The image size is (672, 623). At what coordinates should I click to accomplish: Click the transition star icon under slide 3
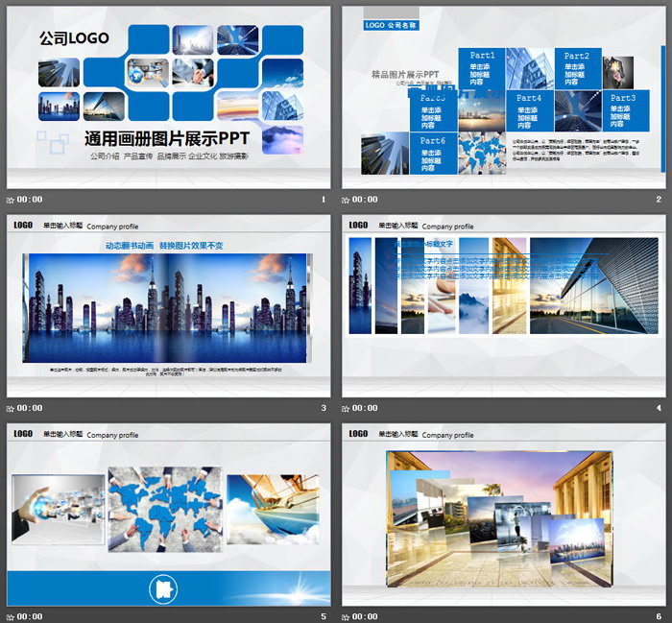11,408
